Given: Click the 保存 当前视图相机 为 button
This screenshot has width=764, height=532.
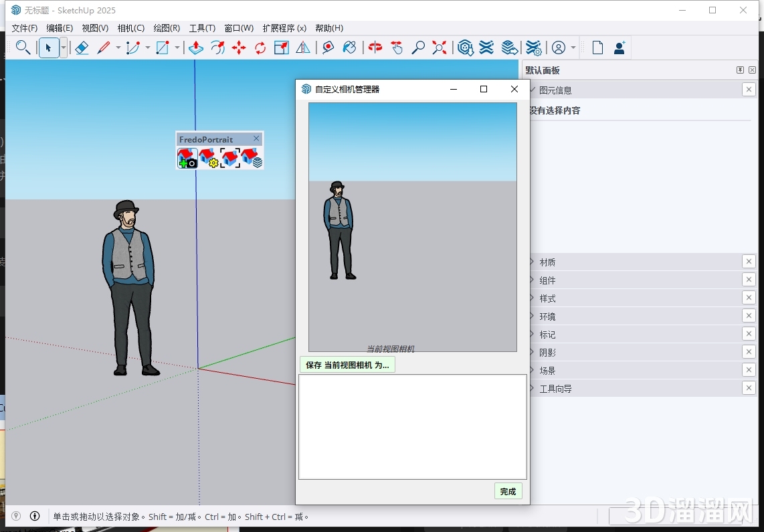Looking at the screenshot, I should pos(347,364).
